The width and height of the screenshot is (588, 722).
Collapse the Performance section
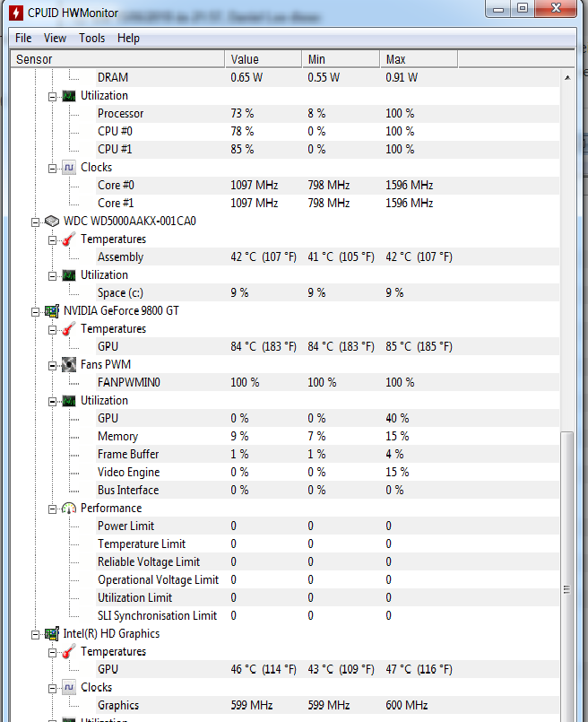[x=53, y=509]
